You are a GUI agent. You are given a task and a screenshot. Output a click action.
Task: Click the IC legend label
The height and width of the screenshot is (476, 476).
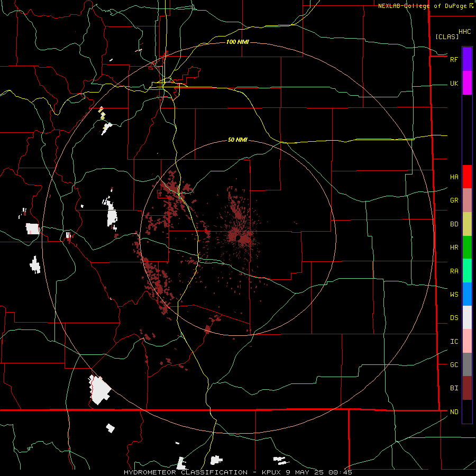click(454, 341)
